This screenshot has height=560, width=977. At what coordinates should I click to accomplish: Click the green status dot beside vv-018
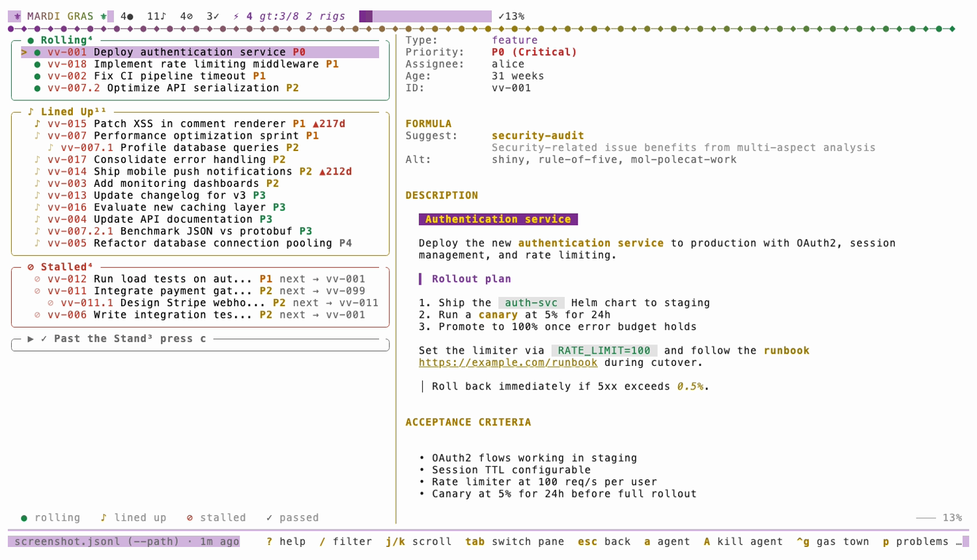click(37, 64)
